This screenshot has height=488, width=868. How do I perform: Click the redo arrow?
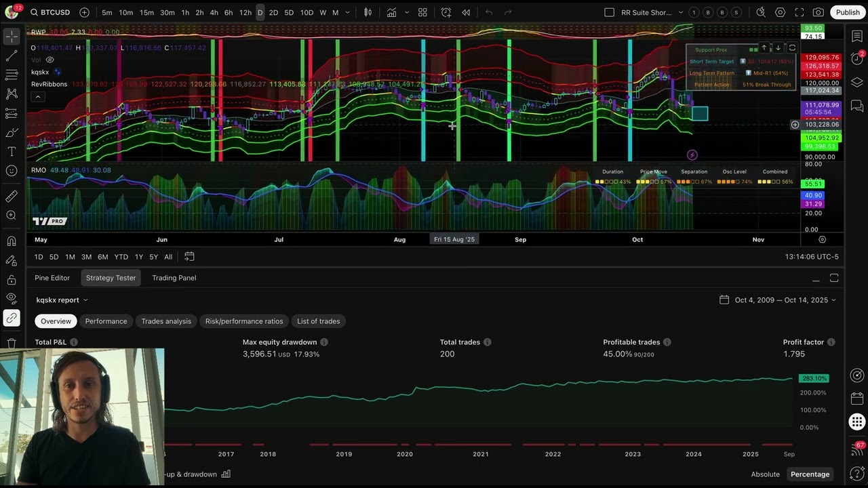[x=508, y=12]
